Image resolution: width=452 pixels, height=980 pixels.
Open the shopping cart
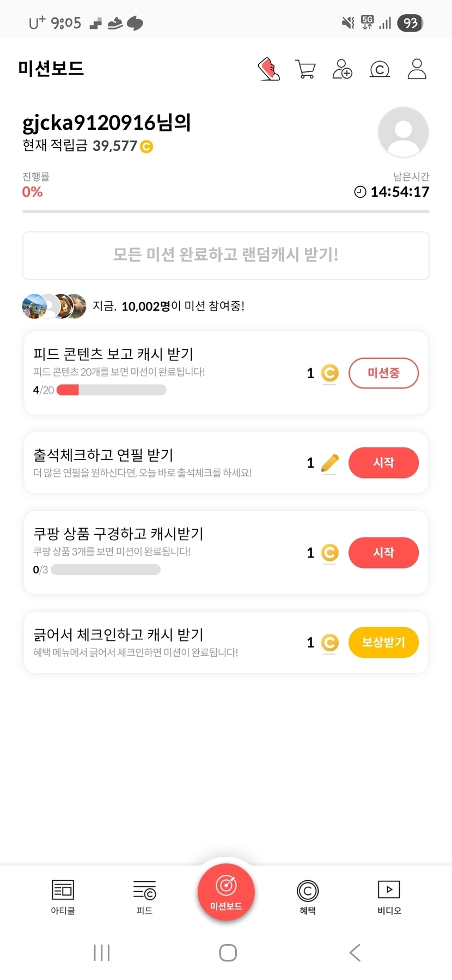[x=305, y=69]
